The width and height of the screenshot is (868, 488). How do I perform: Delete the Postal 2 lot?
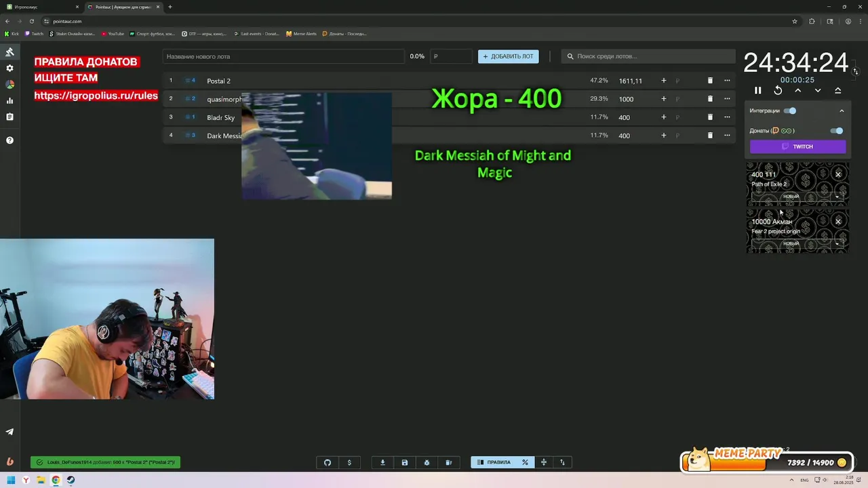(x=710, y=81)
